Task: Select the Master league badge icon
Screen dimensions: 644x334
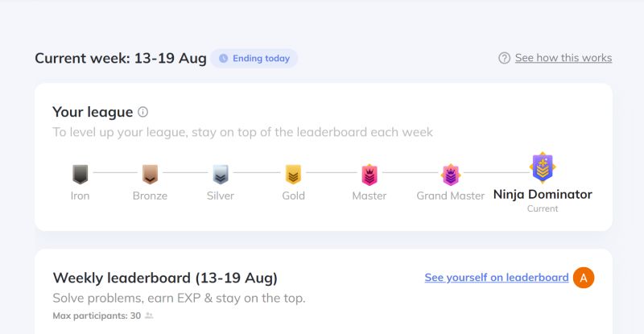Action: coord(369,175)
